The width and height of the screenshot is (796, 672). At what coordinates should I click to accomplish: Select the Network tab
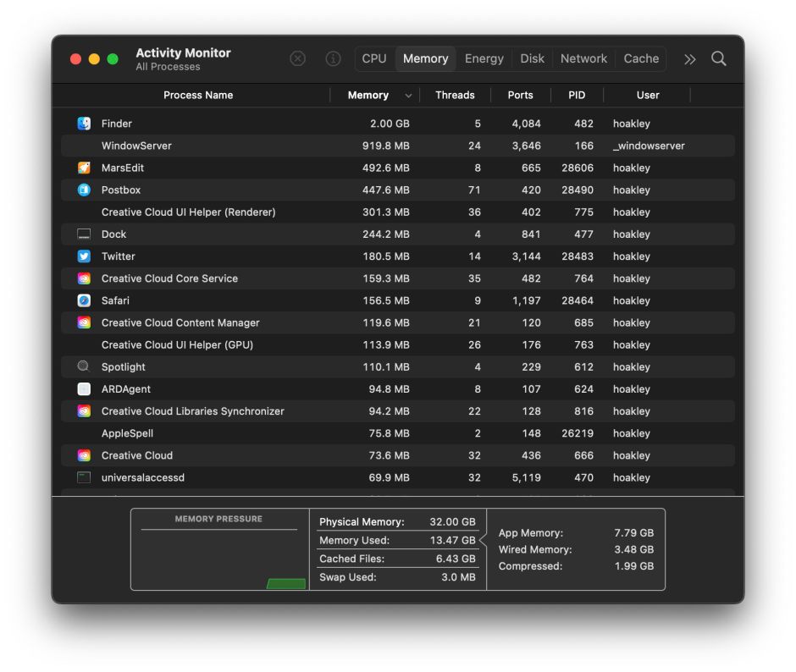[x=583, y=58]
